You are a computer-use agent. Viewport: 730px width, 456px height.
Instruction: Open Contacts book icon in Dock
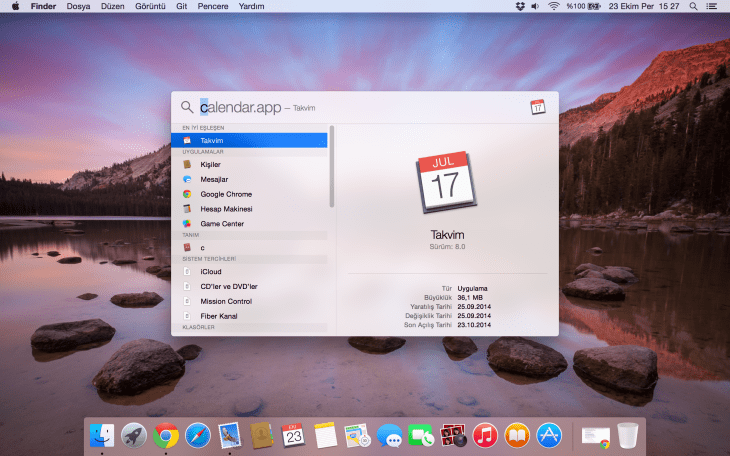coord(262,436)
